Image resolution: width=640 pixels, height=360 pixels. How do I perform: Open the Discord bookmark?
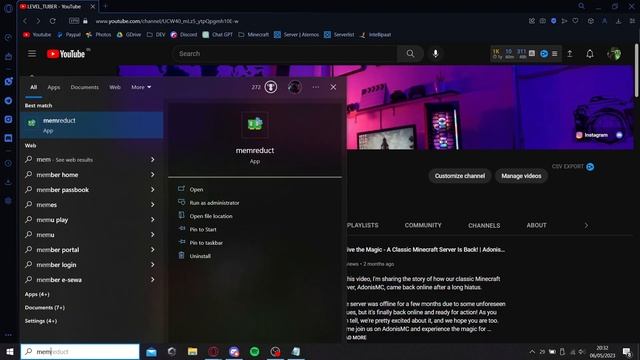pos(184,35)
